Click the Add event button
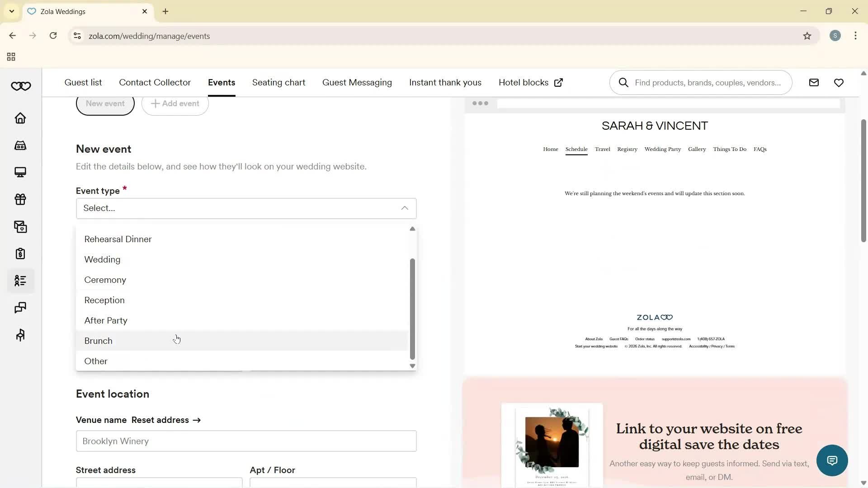 click(175, 103)
